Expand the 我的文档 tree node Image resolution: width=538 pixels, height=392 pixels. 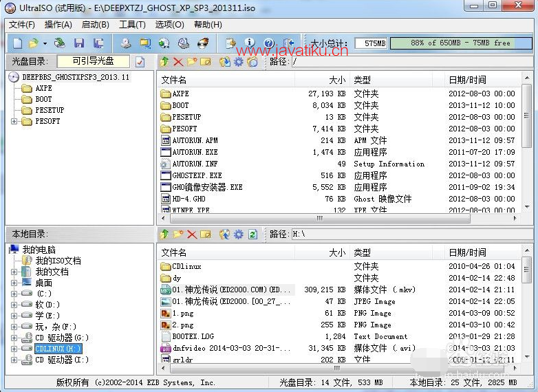coord(14,272)
